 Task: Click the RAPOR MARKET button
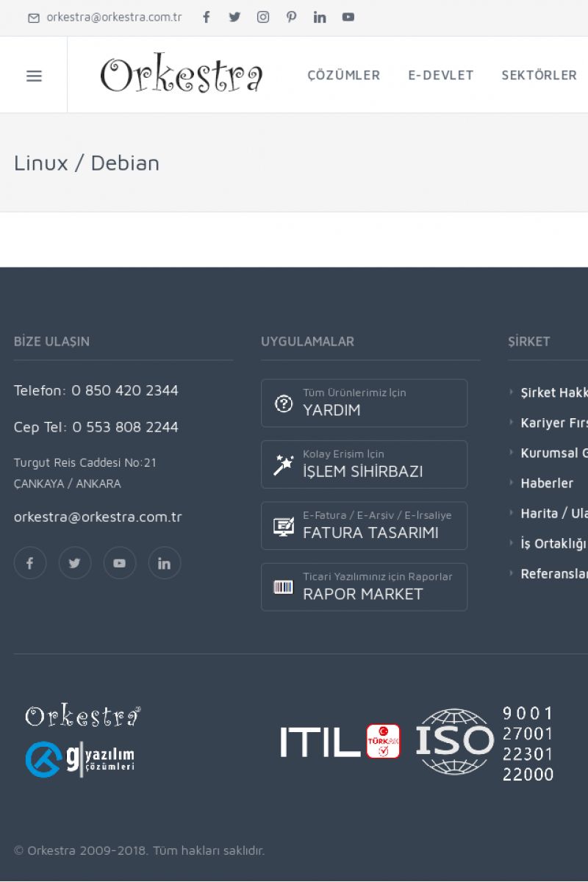point(364,587)
